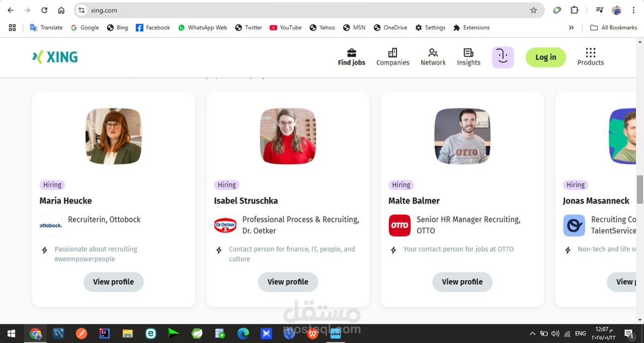Screen dimensions: 644x343
Task: Open the YouTube bookmark
Action: coord(286,28)
